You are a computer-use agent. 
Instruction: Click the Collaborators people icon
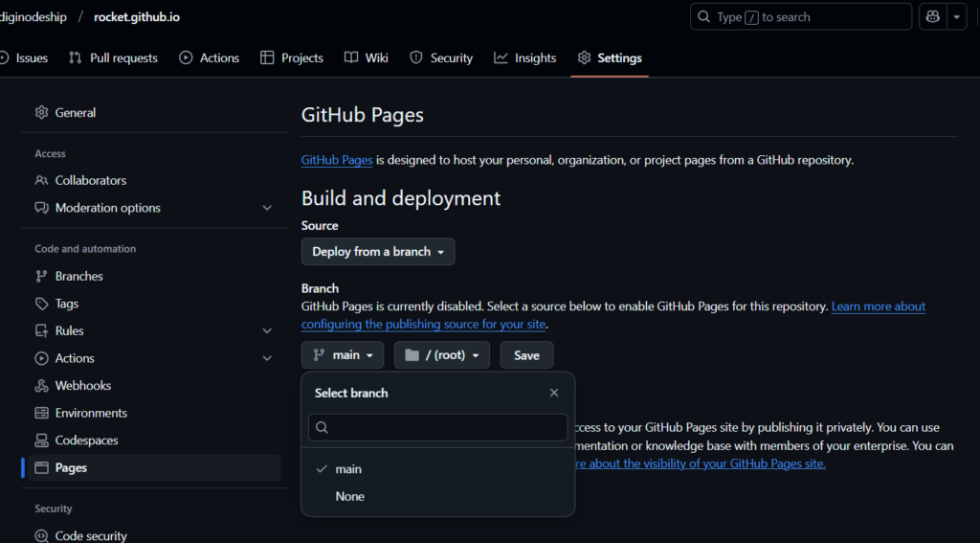pos(41,180)
